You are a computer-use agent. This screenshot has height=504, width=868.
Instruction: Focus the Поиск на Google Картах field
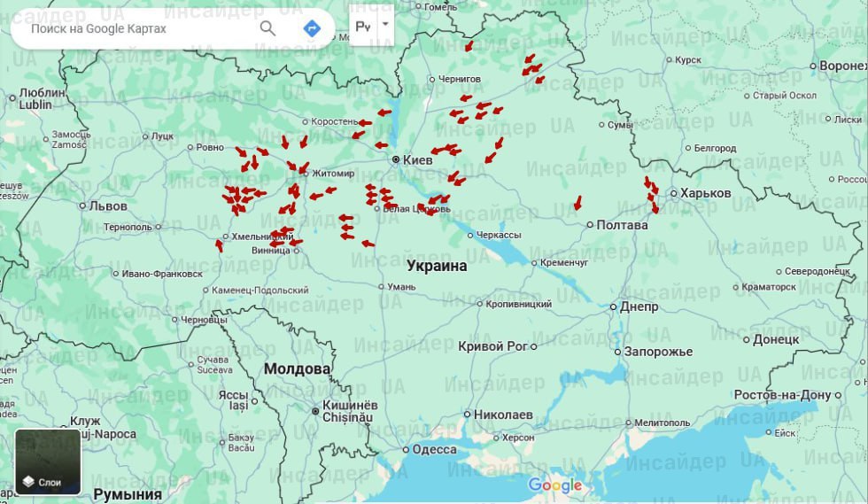pyautogui.click(x=137, y=28)
